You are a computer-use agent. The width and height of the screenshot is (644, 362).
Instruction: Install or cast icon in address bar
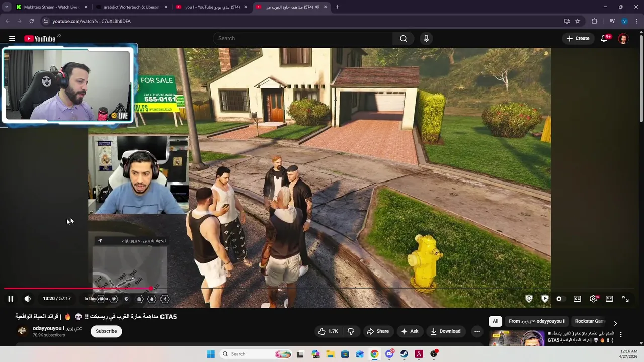pos(567,21)
